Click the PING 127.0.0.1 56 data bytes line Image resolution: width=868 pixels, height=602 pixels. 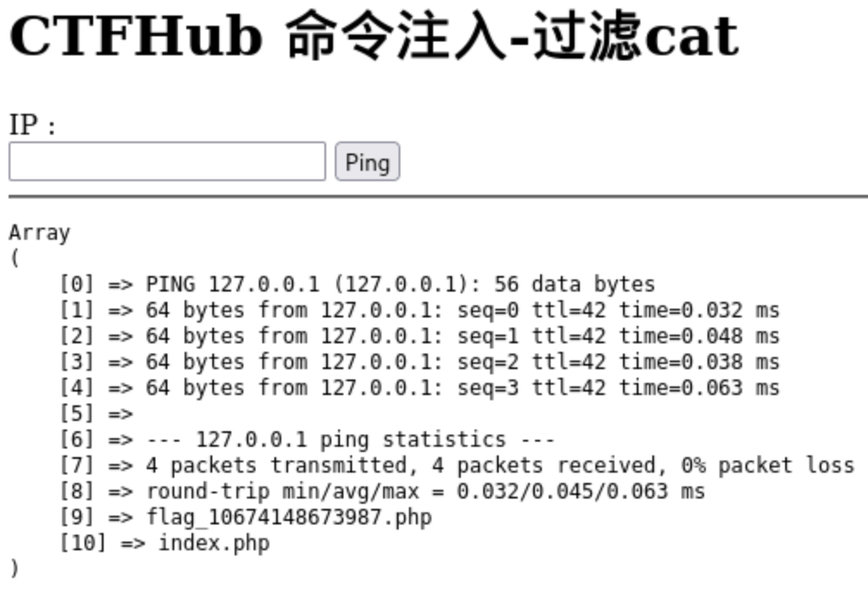pyautogui.click(x=399, y=285)
